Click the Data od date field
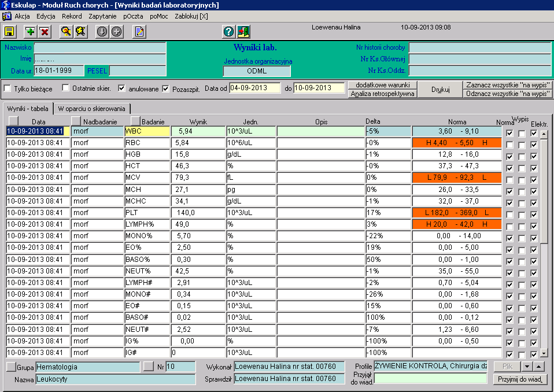Viewport: 554px width, 392px height. (255, 88)
